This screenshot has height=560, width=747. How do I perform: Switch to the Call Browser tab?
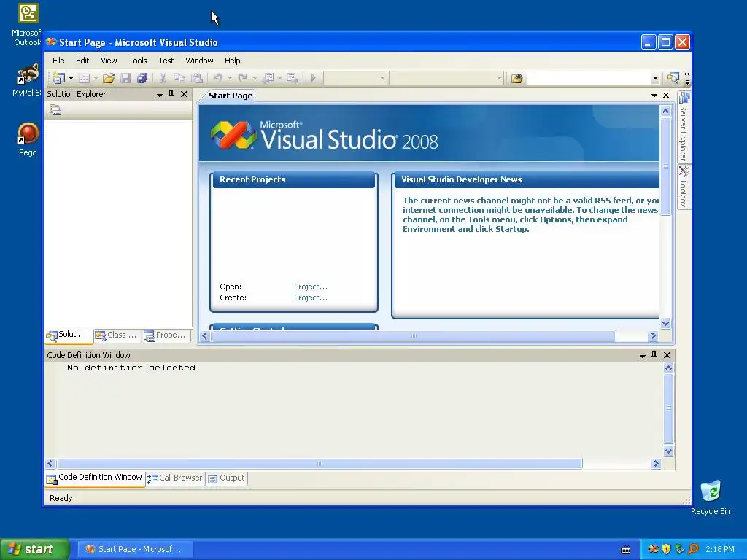pyautogui.click(x=175, y=478)
